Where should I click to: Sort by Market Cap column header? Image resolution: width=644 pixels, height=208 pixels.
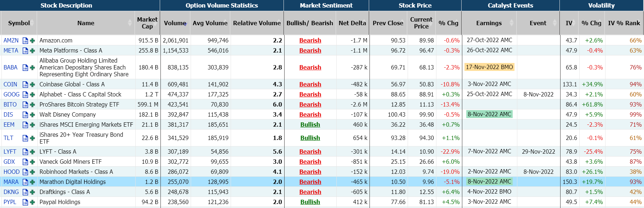pos(147,23)
